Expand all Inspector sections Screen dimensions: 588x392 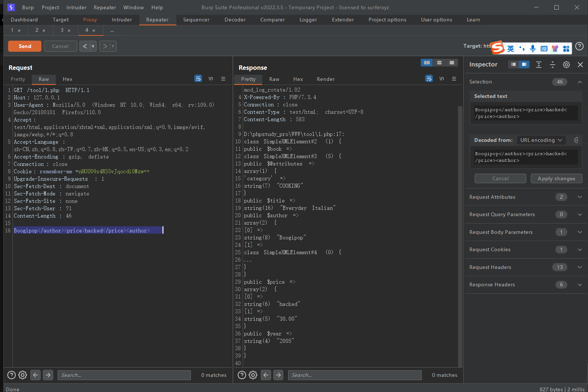(x=539, y=65)
